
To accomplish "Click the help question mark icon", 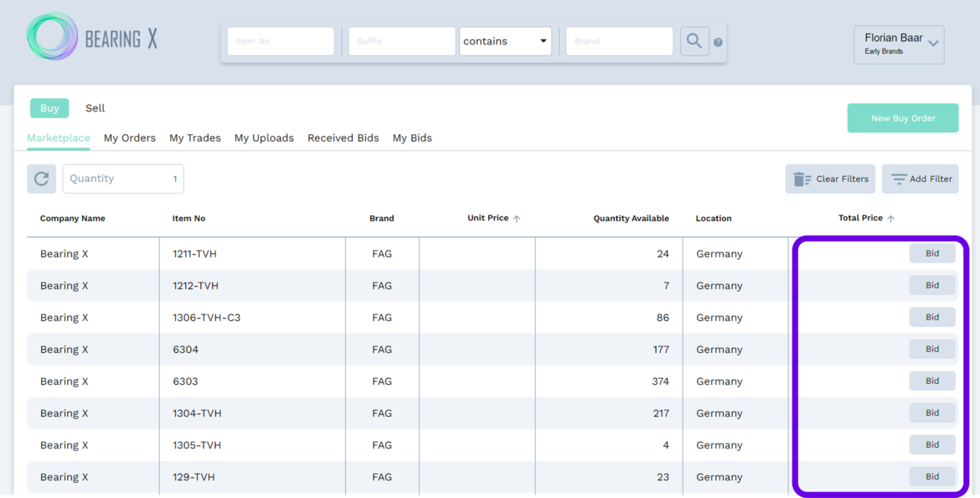I will tap(718, 42).
